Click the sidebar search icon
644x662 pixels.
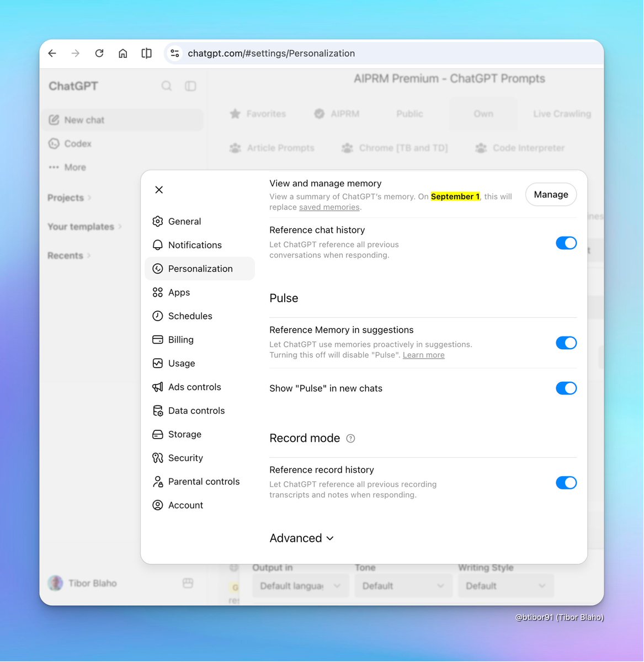tap(167, 86)
